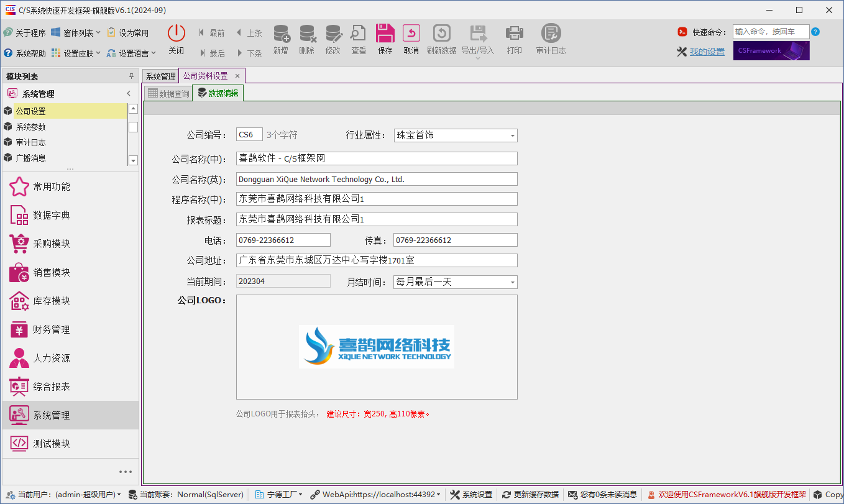Screen dimensions: 844x504
Task: Click the 电话 input field
Action: (x=283, y=240)
